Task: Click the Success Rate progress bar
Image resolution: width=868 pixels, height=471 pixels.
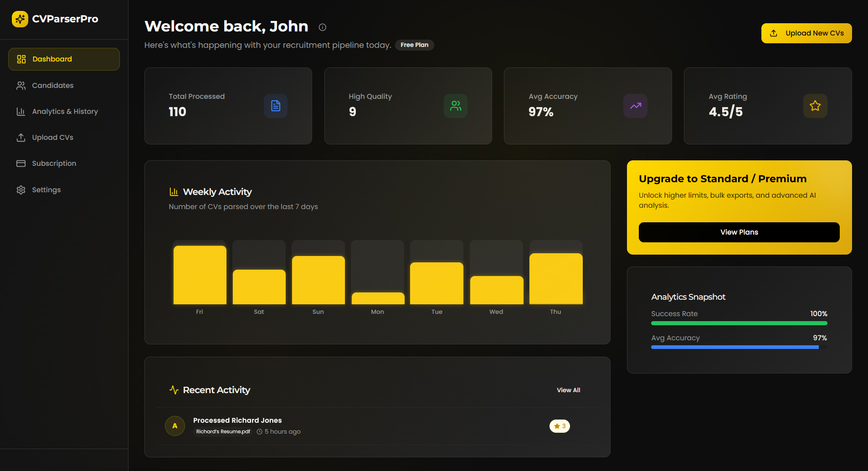Action: tap(739, 323)
